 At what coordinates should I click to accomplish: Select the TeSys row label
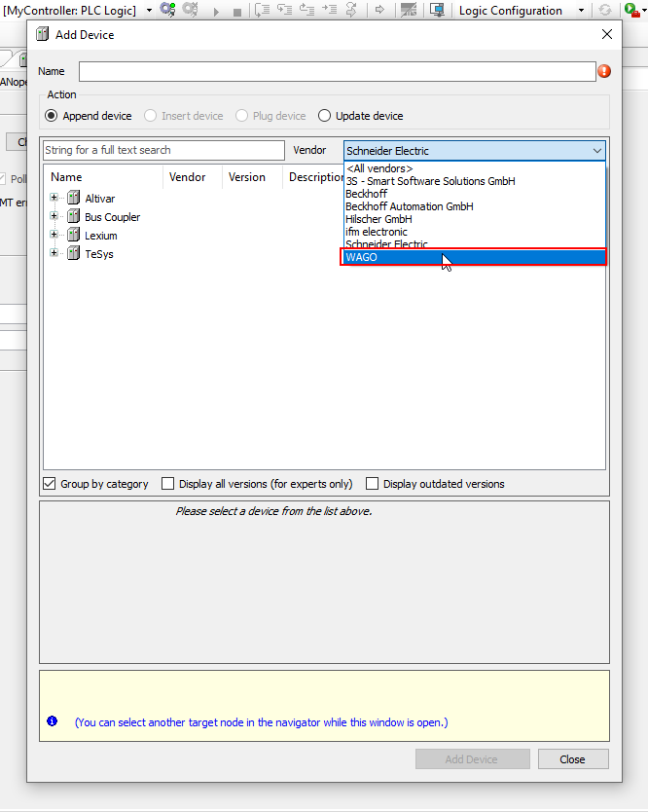pos(99,254)
